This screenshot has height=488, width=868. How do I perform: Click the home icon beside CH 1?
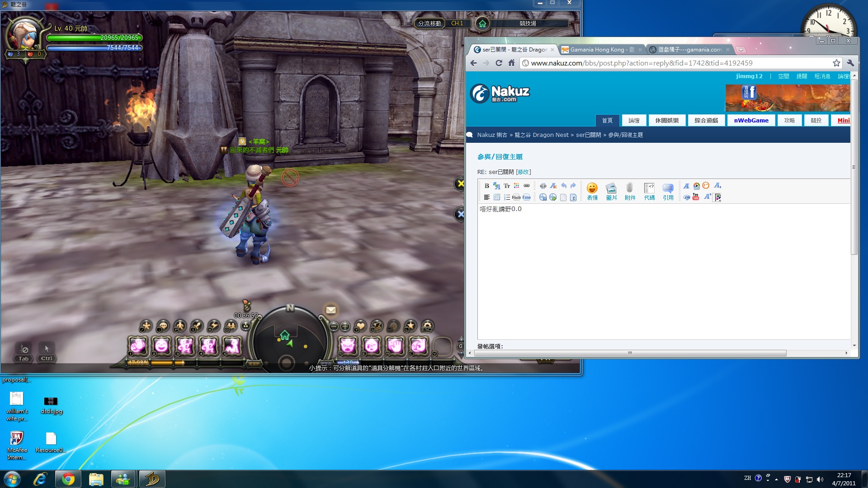482,23
